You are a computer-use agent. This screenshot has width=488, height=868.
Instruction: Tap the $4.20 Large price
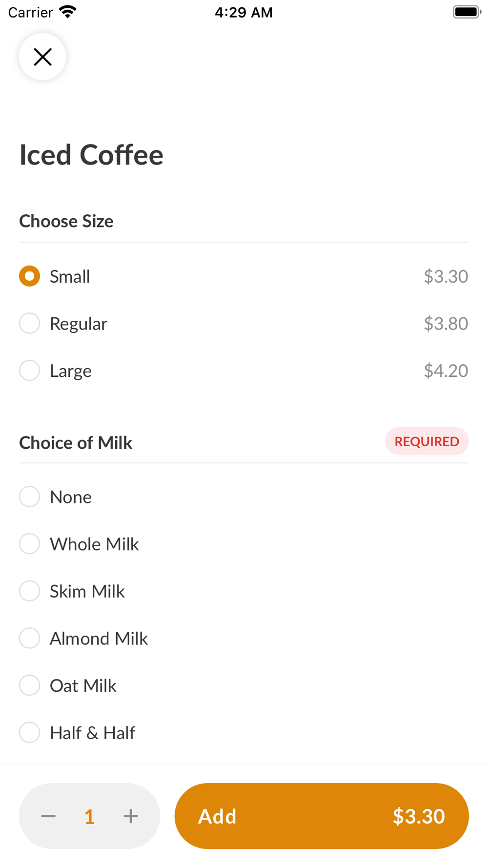coord(446,371)
